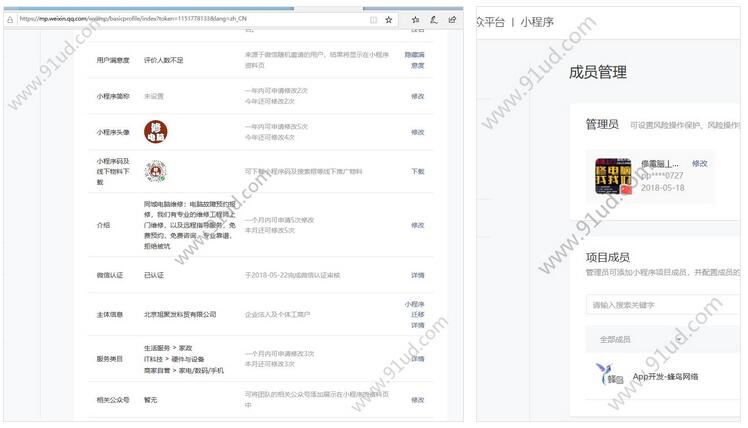The width and height of the screenshot is (748, 428).
Task: Click the star icon to favorite this page
Action: pos(389,20)
